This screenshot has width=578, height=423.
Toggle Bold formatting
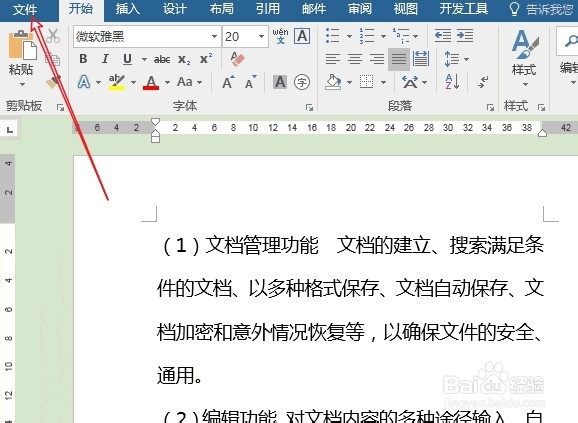click(83, 59)
